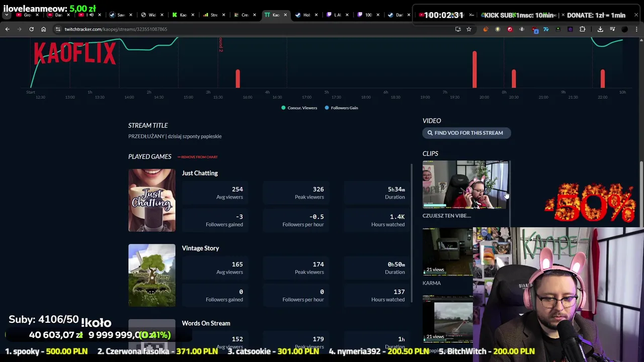This screenshot has width=644, height=362.
Task: Click the red marker near 20:30 on chart
Action: coord(513,78)
